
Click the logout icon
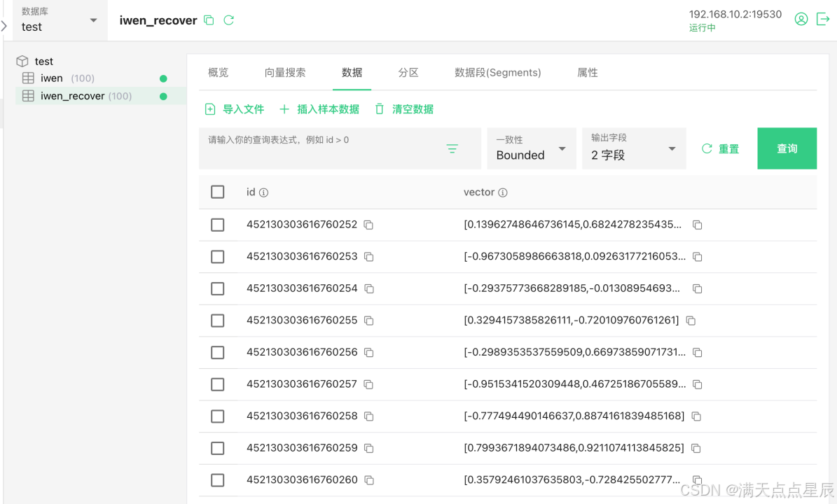(824, 19)
